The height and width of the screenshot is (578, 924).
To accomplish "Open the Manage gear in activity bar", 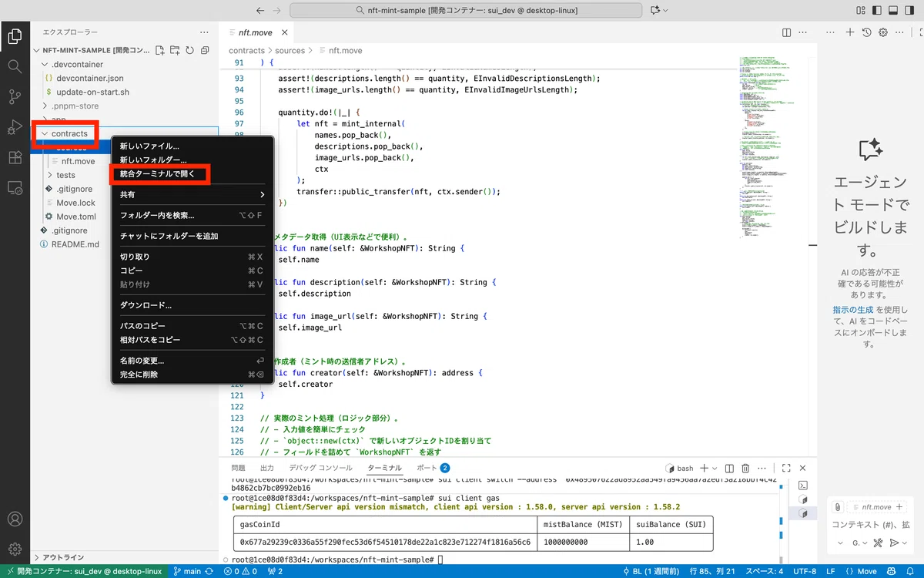I will (x=15, y=549).
